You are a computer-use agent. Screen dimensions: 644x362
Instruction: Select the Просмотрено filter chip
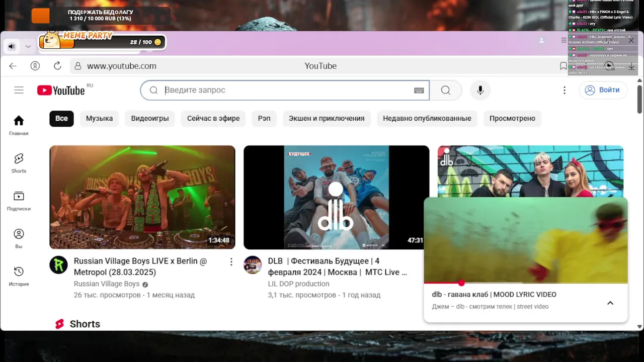pos(512,119)
